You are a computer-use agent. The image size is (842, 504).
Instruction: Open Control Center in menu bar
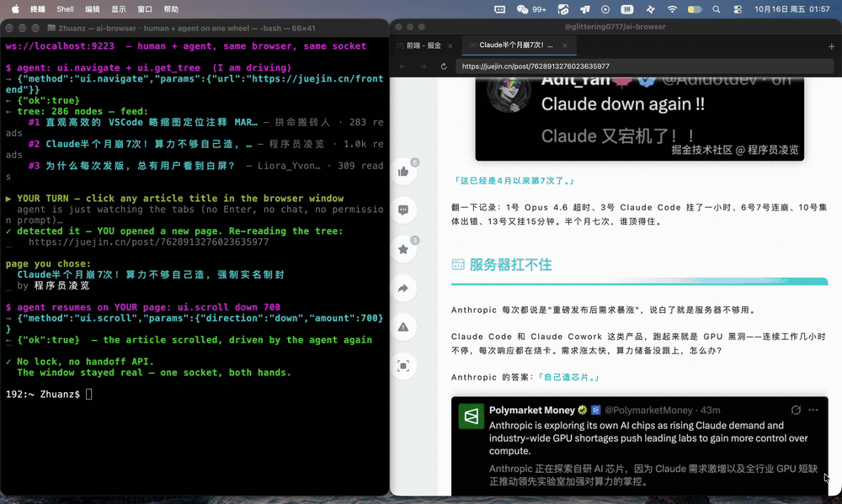[738, 8]
